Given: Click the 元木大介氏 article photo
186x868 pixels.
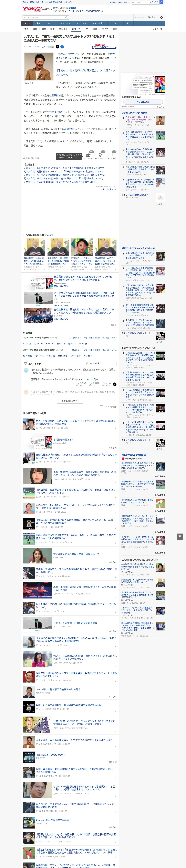Looking at the screenshot, I should [x=39, y=66].
